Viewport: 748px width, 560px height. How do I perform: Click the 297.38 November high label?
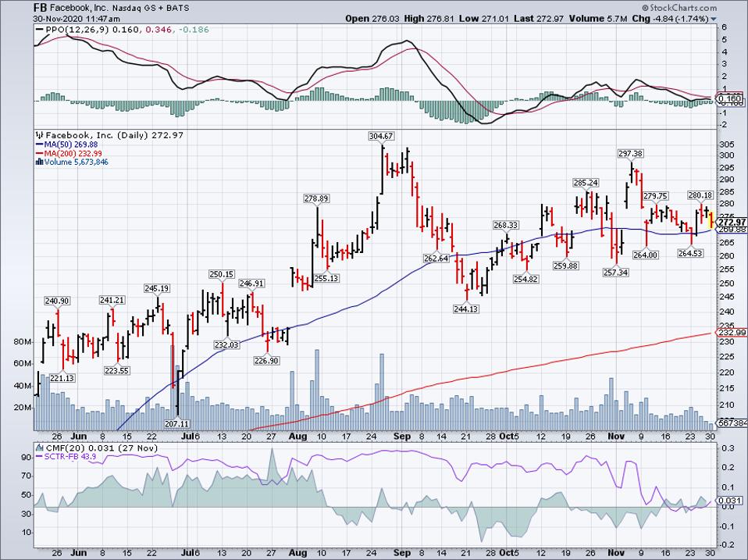click(x=631, y=154)
